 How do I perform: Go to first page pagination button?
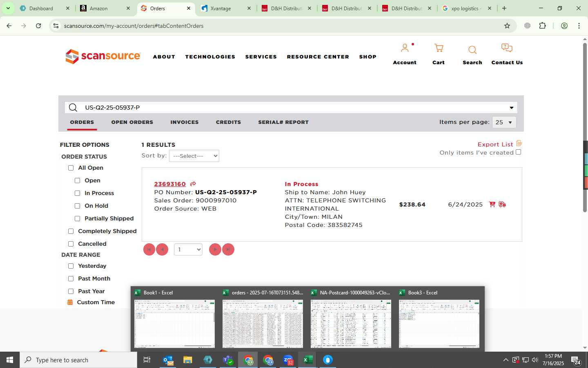pyautogui.click(x=149, y=249)
